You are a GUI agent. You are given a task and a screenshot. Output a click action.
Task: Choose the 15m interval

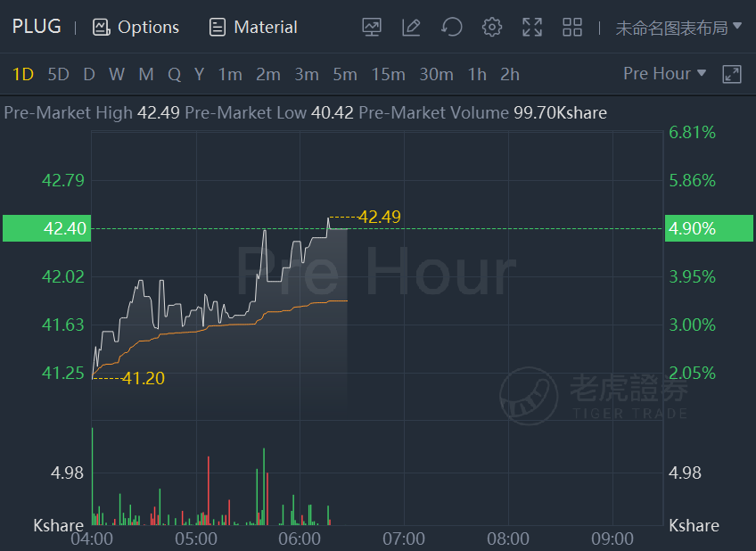(x=388, y=75)
